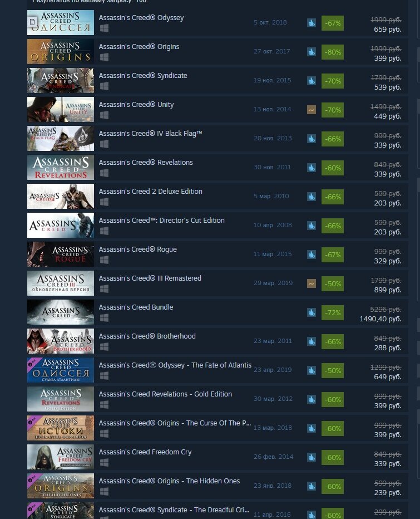Open Revelations - Gold Edition entry

point(165,394)
